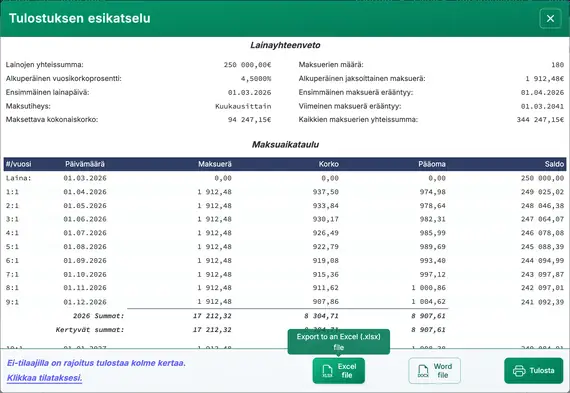Click the Excel file export button
Viewport: 570px width, 393px height.
[338, 370]
